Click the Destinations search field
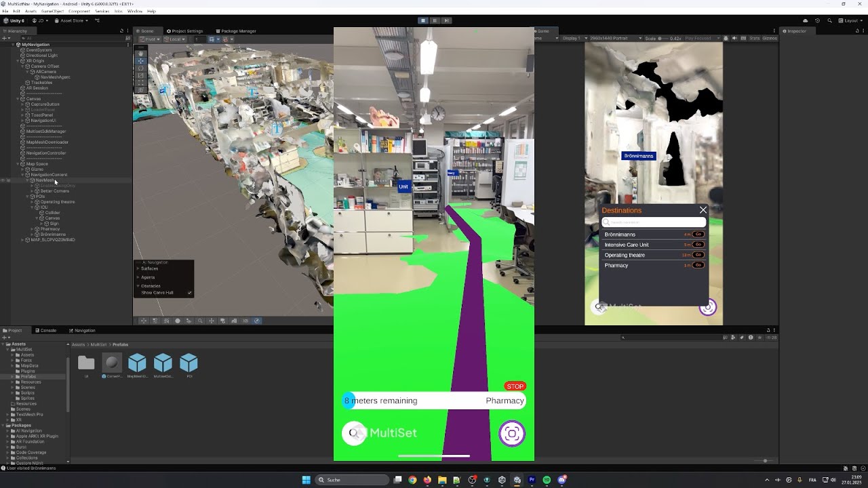 654,222
